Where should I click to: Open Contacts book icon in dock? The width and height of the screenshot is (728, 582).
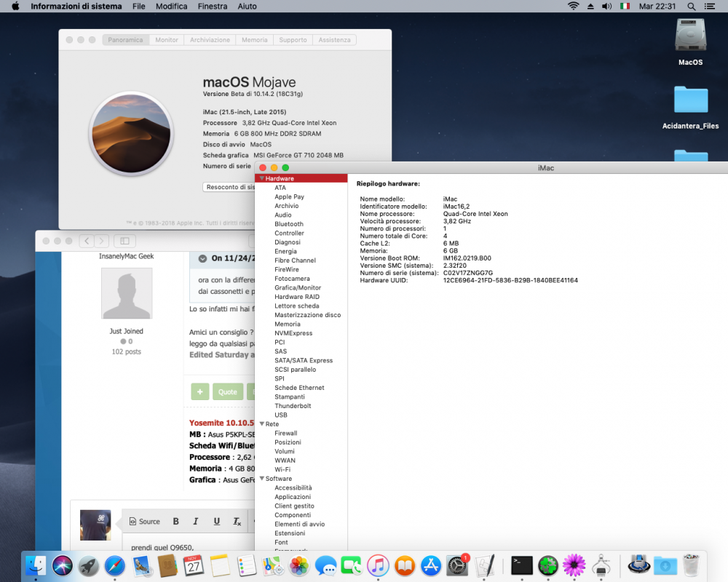pyautogui.click(x=167, y=565)
